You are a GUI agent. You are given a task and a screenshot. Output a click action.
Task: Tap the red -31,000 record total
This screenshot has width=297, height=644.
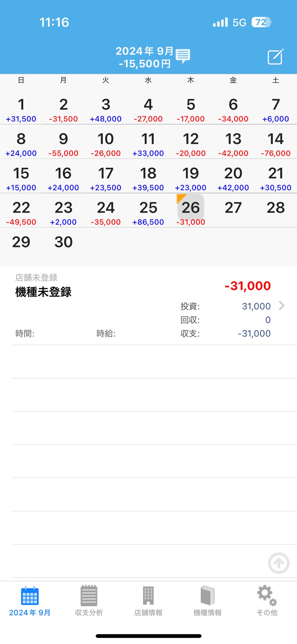248,286
